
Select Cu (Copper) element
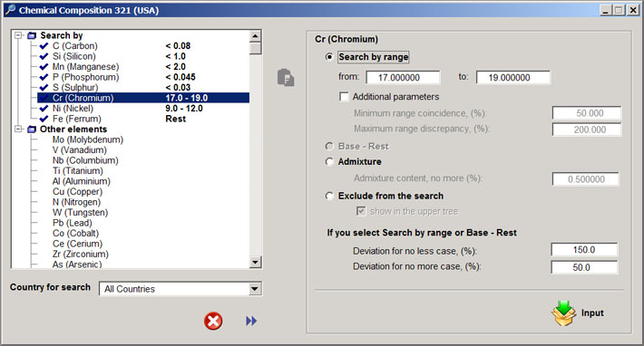coord(77,192)
